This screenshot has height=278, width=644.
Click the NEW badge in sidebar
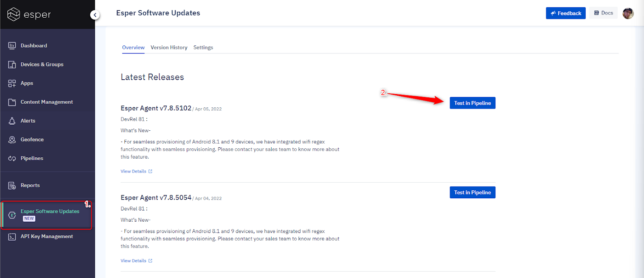[x=29, y=218]
